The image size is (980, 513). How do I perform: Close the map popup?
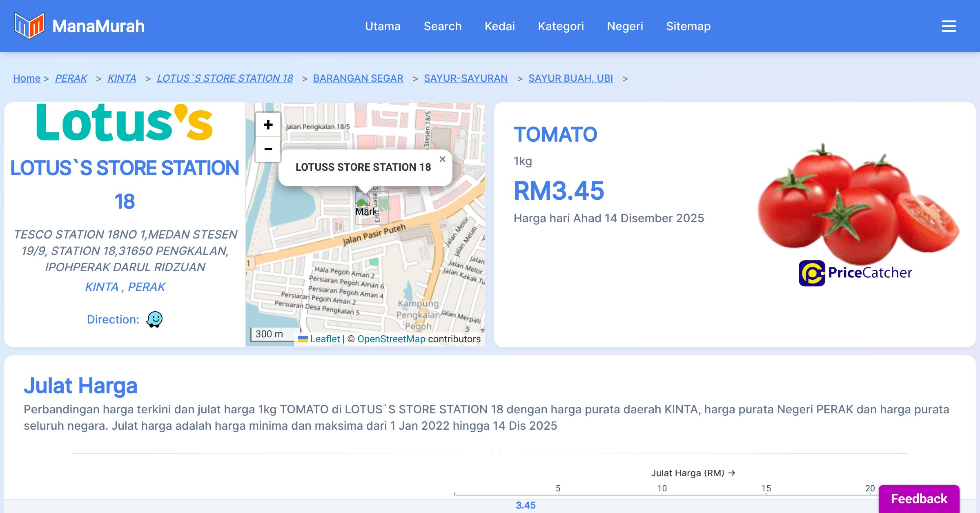[x=442, y=159]
